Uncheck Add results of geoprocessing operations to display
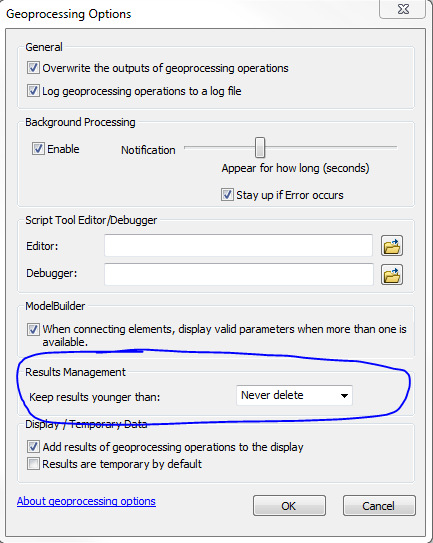Screen dimensions: 433x543 (33, 447)
